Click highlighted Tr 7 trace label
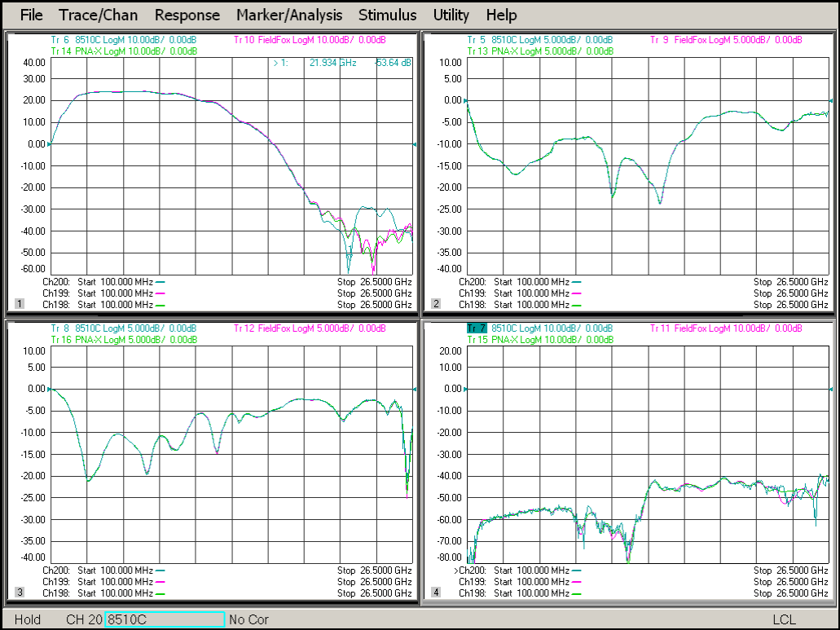840x630 pixels. click(477, 328)
